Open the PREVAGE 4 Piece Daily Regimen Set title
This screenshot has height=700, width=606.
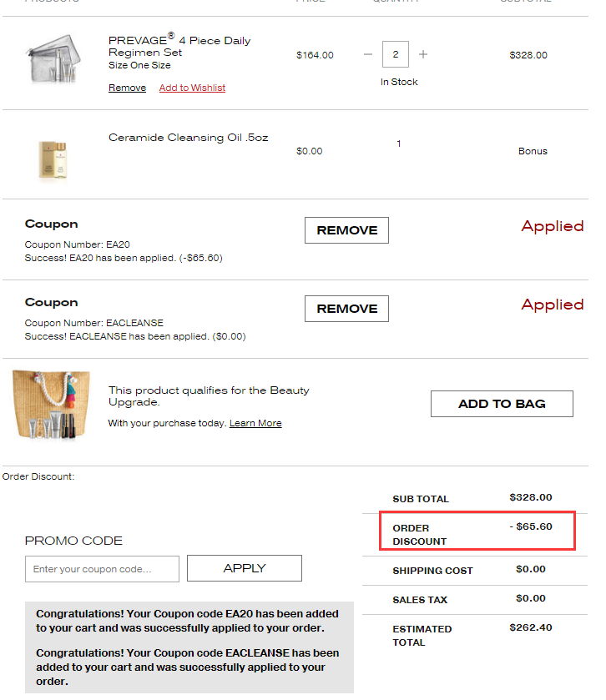tap(179, 46)
